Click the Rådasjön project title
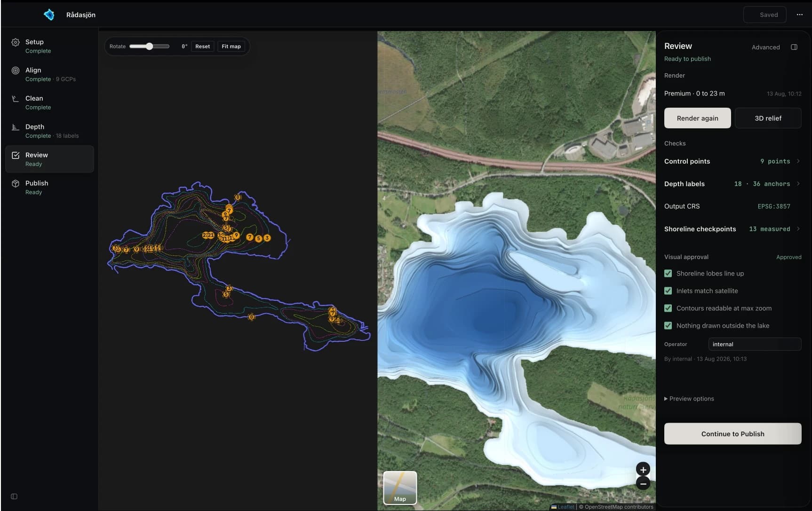 point(81,15)
